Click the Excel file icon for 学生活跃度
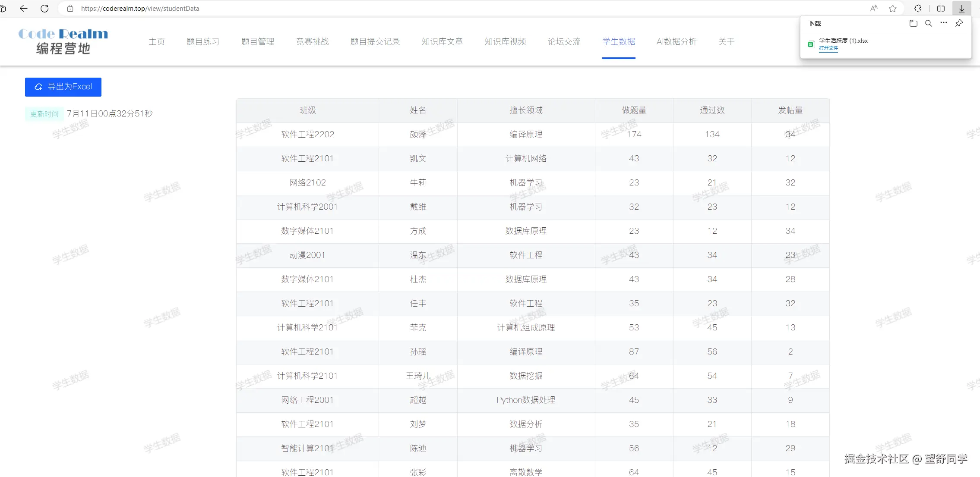Screen dimensions: 980x477 tap(811, 44)
